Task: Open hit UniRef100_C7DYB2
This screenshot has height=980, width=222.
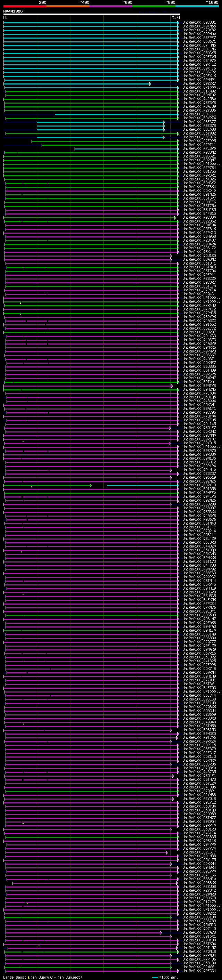Action: tap(199, 30)
